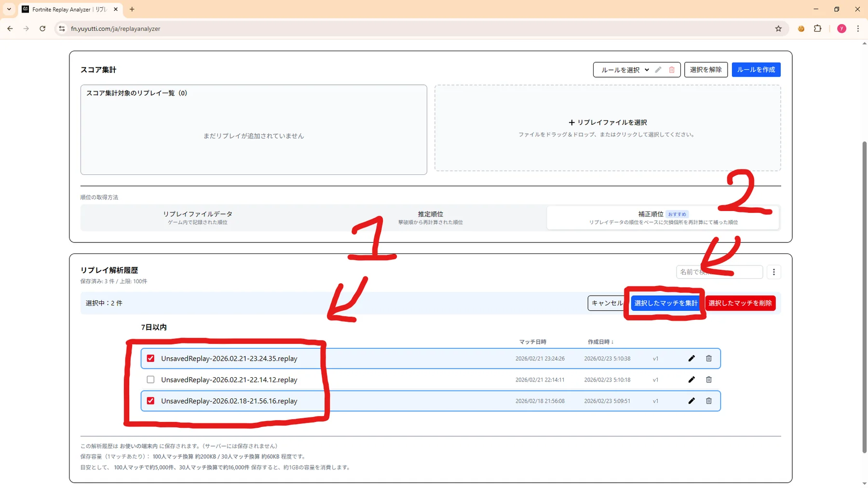Bookmark this page with the star icon
The image size is (868, 488).
point(778,28)
